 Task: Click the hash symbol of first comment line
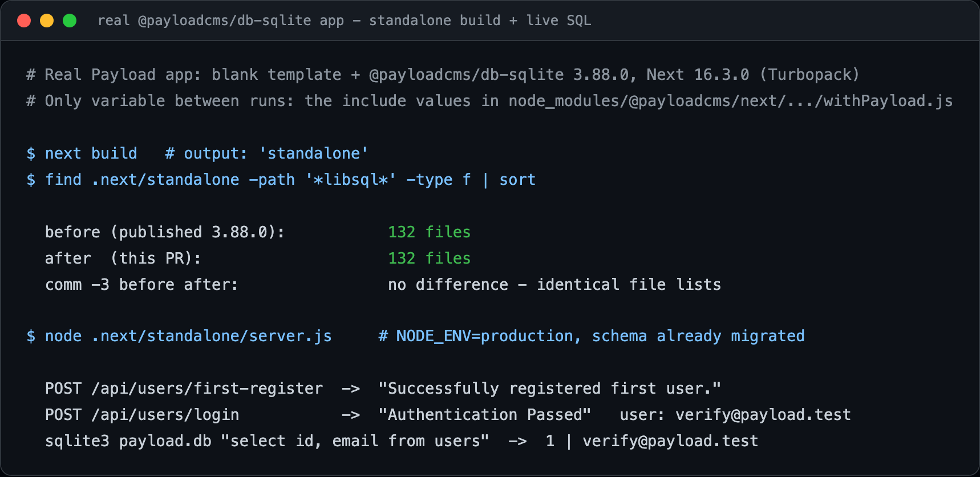click(x=31, y=75)
